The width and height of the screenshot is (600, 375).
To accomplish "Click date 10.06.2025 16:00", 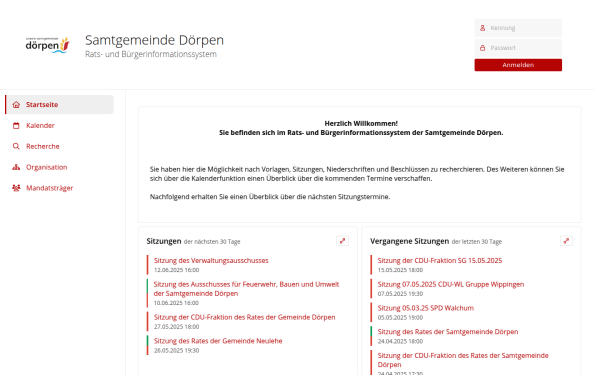I will coord(176,303).
